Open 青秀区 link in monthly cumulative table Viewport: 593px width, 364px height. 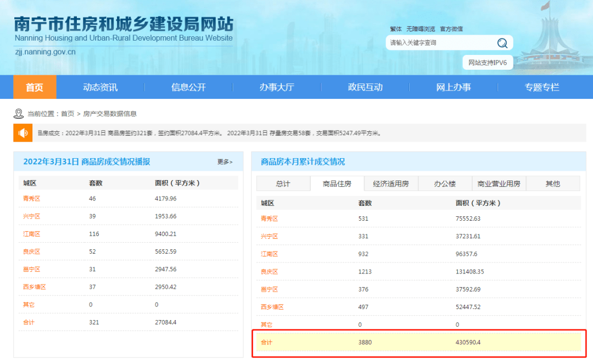tap(269, 219)
